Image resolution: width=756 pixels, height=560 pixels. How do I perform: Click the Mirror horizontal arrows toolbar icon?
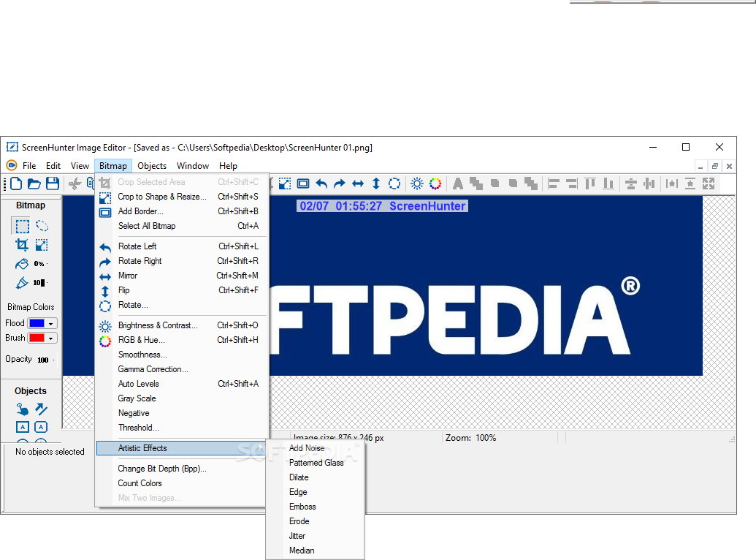[358, 183]
